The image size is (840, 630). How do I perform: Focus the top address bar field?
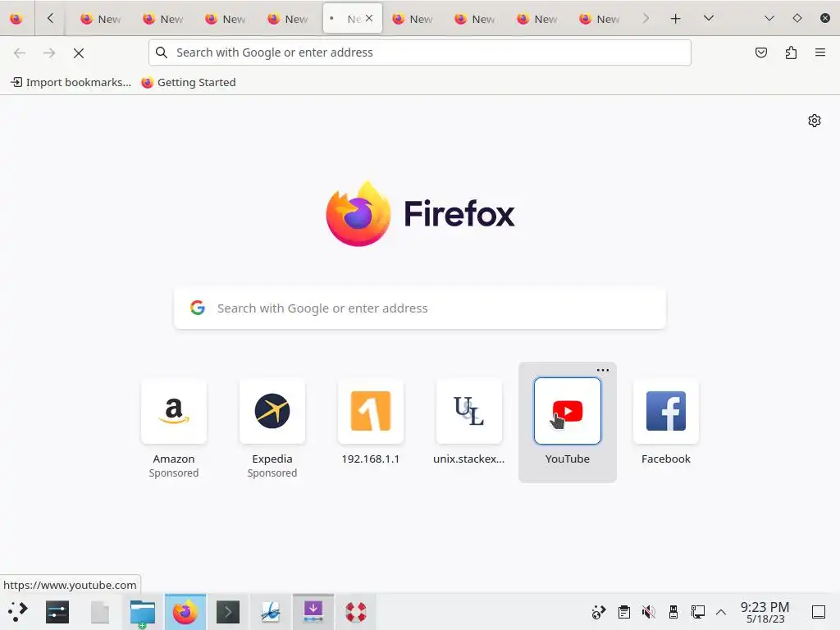(x=419, y=52)
